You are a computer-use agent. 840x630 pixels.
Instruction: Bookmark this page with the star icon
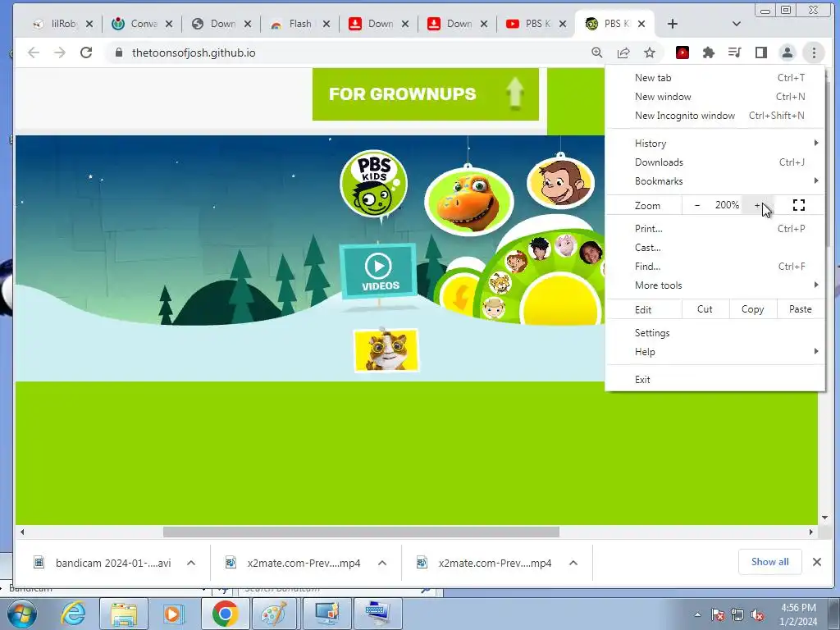650,52
